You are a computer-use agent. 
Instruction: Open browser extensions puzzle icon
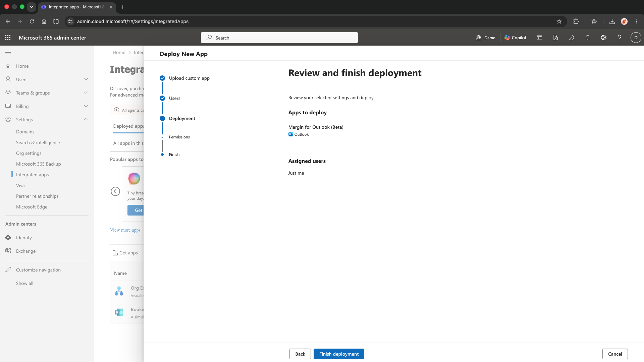(576, 21)
